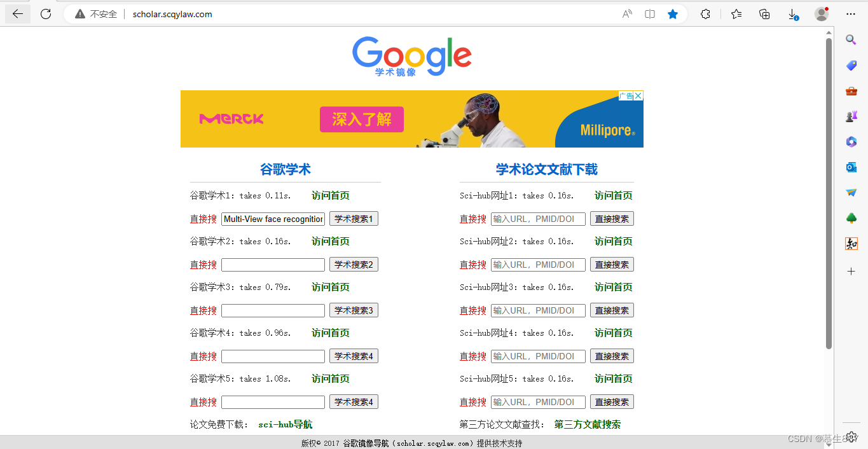This screenshot has height=449, width=868.
Task: Open Microsoft 365 in the sidebar
Action: point(851,142)
